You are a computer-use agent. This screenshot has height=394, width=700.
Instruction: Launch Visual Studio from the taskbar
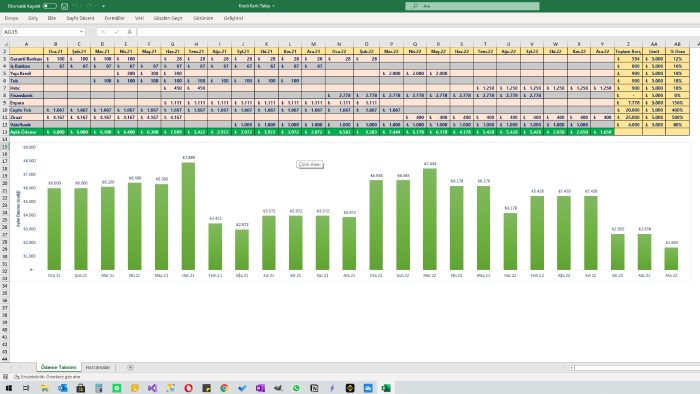click(152, 388)
